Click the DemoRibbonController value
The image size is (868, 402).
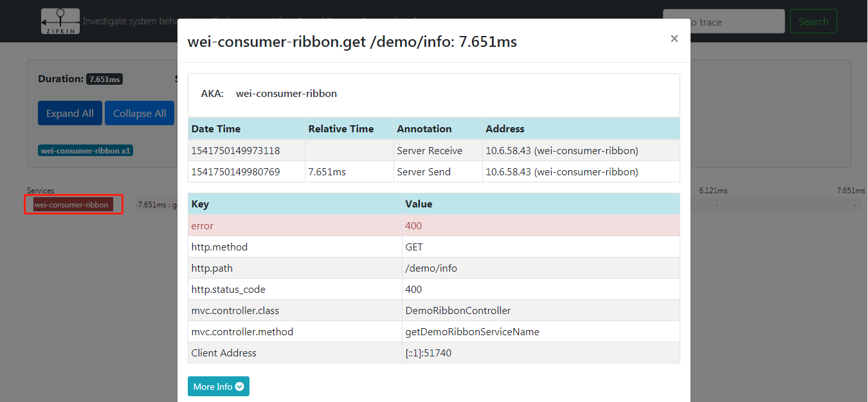point(541,310)
